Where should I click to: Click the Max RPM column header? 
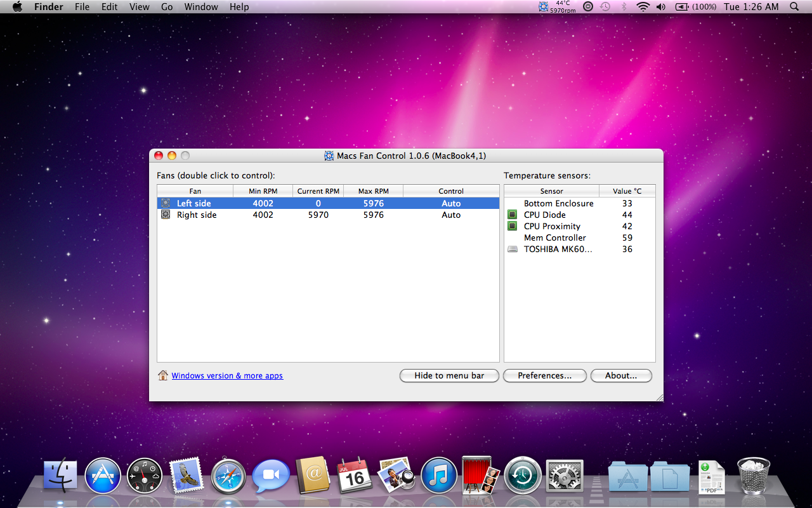tap(374, 190)
